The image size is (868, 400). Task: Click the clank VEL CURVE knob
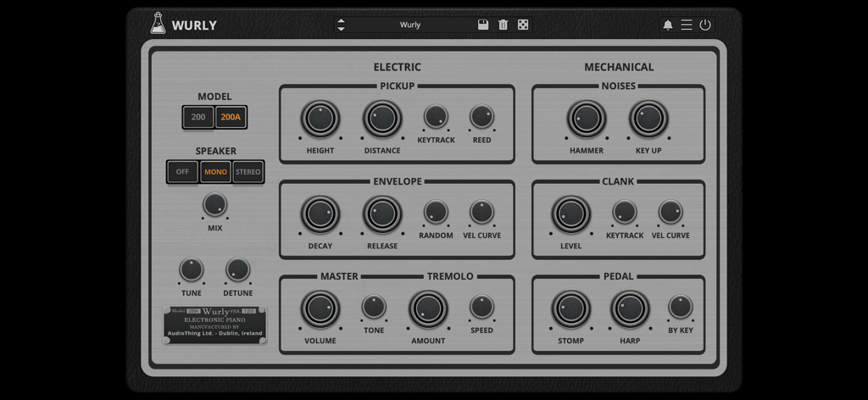tap(670, 212)
